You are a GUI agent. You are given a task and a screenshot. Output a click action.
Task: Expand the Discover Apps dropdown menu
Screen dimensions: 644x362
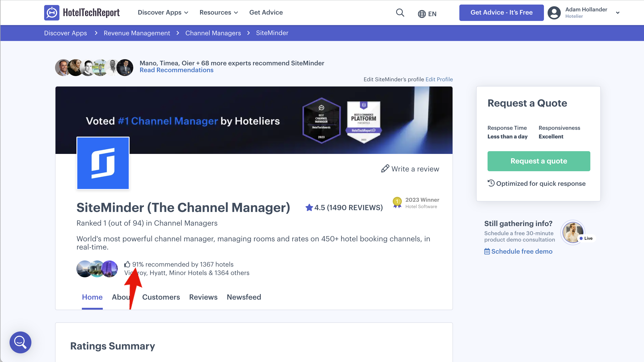(163, 13)
